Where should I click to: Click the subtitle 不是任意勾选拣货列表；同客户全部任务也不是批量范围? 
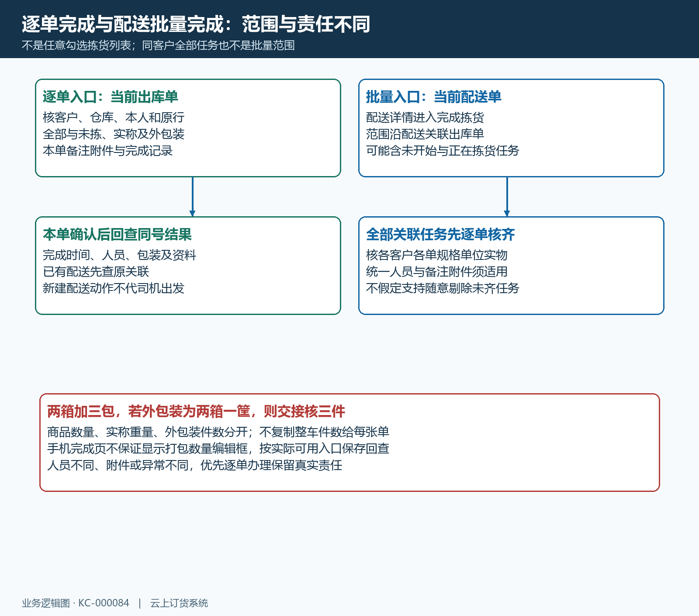click(158, 45)
